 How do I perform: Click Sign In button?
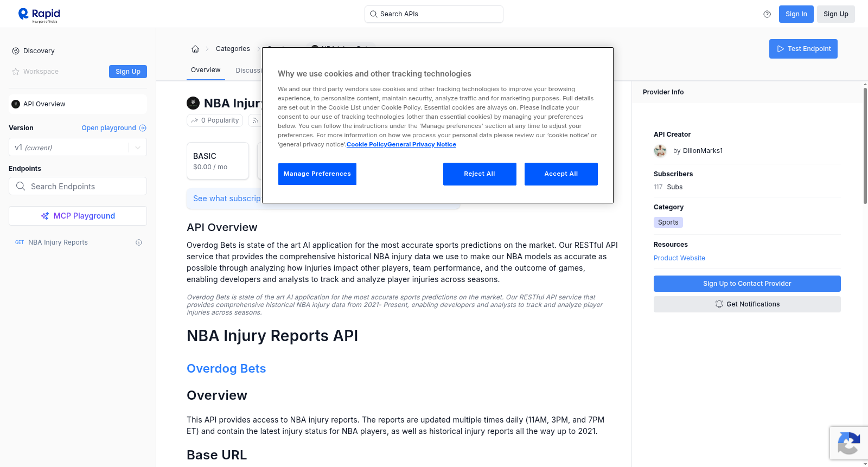click(x=796, y=14)
